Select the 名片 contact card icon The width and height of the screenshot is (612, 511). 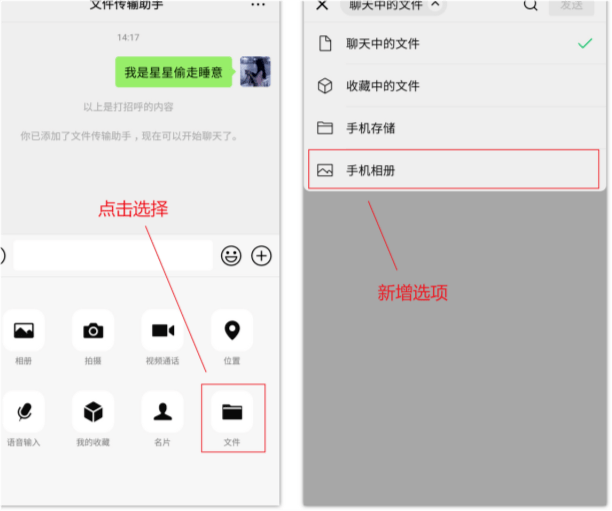point(162,412)
